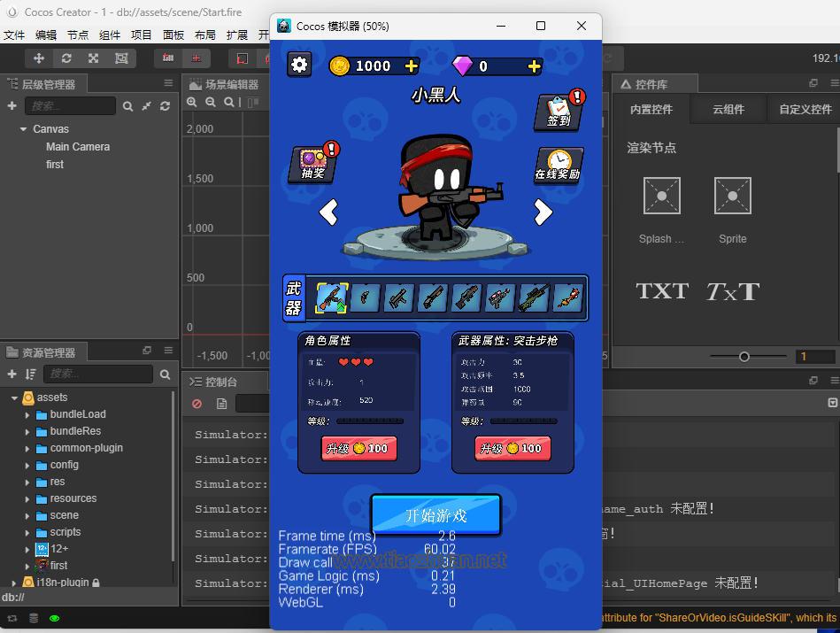Open hierarchy panel hamburger menu
840x633 pixels.
tap(168, 82)
